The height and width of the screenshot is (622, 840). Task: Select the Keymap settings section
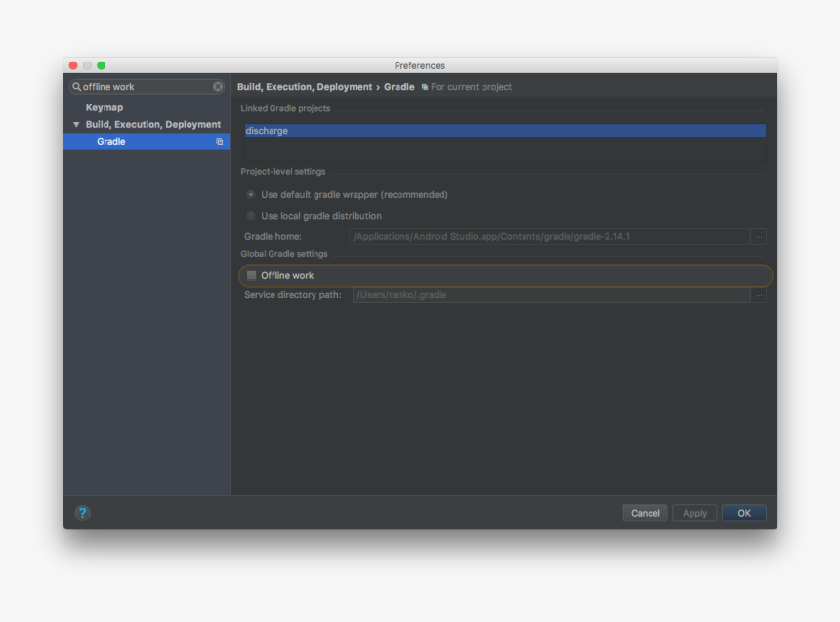pyautogui.click(x=105, y=107)
